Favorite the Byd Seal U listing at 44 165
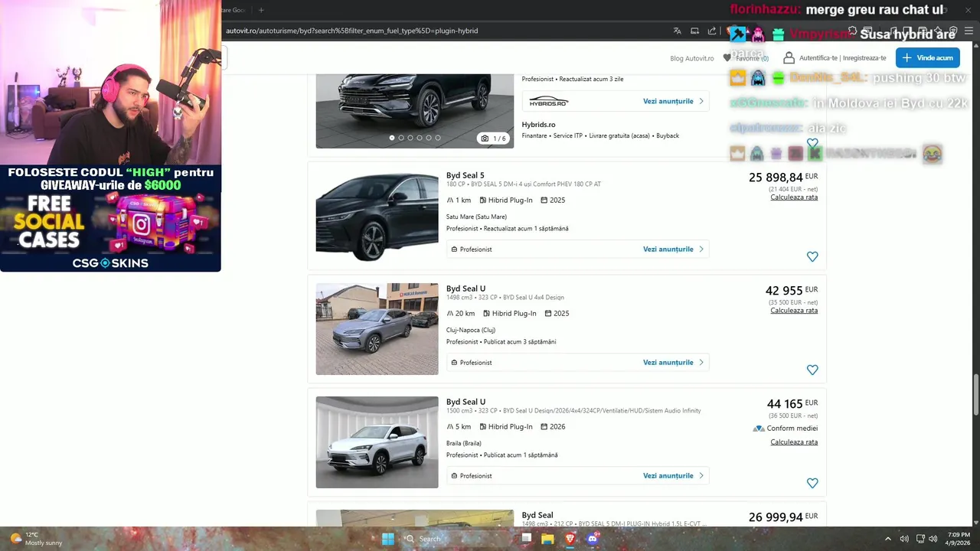980x551 pixels. coord(812,483)
